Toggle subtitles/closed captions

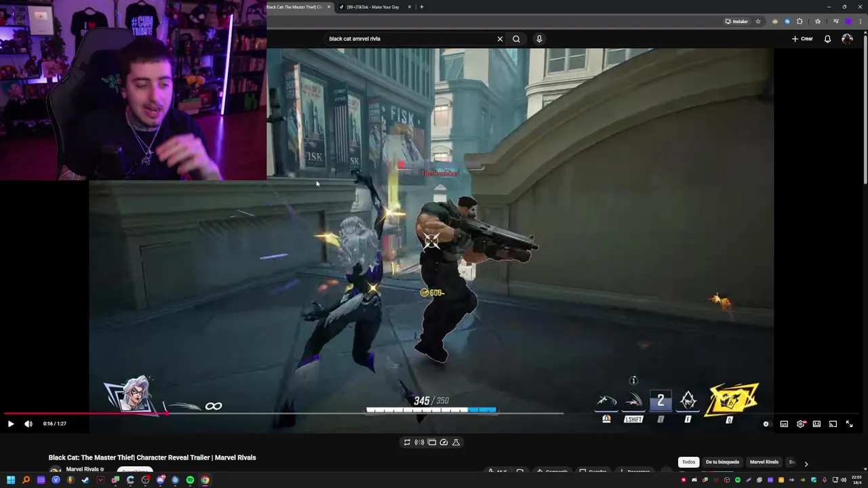[784, 424]
